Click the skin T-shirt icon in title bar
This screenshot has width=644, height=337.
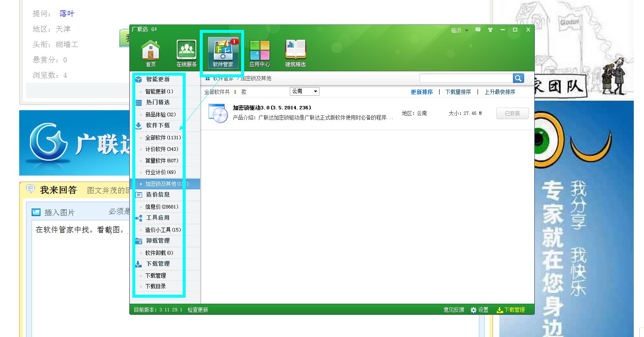pyautogui.click(x=490, y=30)
